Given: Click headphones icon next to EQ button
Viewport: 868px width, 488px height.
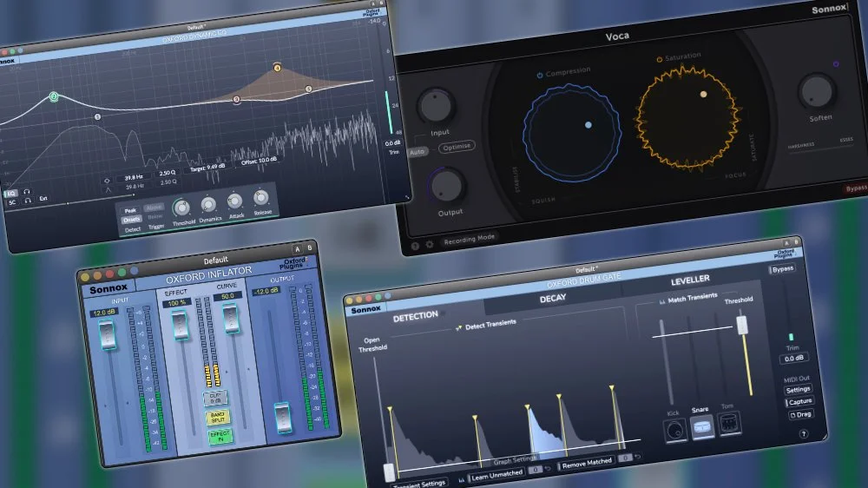Looking at the screenshot, I should coord(26,192).
